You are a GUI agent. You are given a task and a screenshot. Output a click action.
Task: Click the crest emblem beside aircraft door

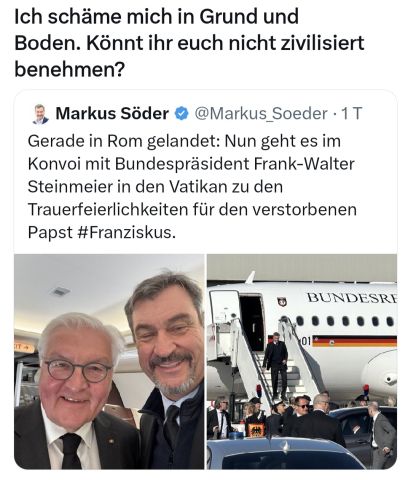[282, 302]
